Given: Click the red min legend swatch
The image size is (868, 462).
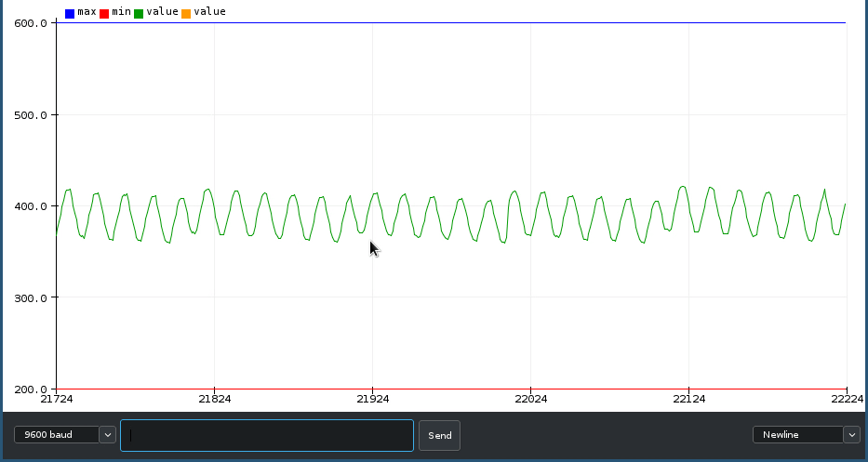Looking at the screenshot, I should pyautogui.click(x=104, y=13).
